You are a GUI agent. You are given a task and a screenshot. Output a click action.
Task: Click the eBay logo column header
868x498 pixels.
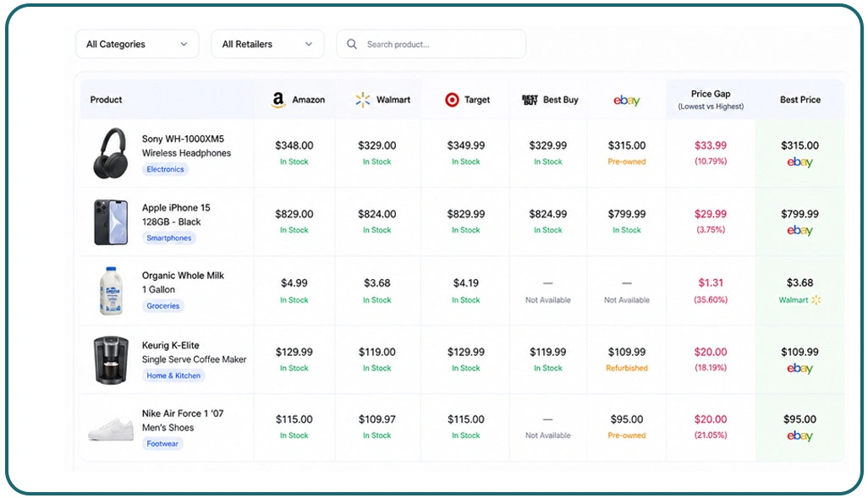[627, 100]
